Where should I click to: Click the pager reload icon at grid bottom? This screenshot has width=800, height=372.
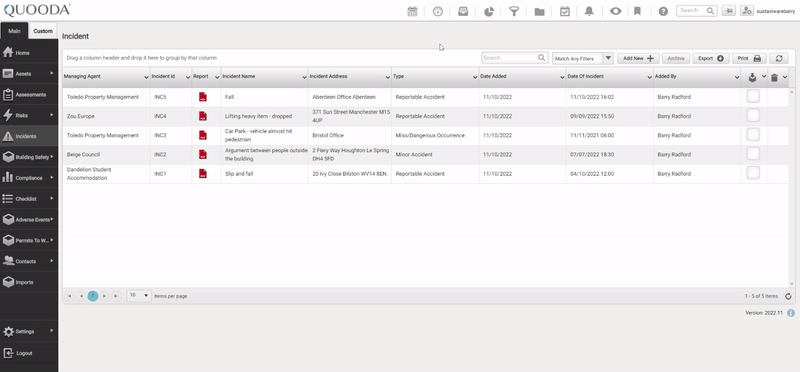pos(788,296)
